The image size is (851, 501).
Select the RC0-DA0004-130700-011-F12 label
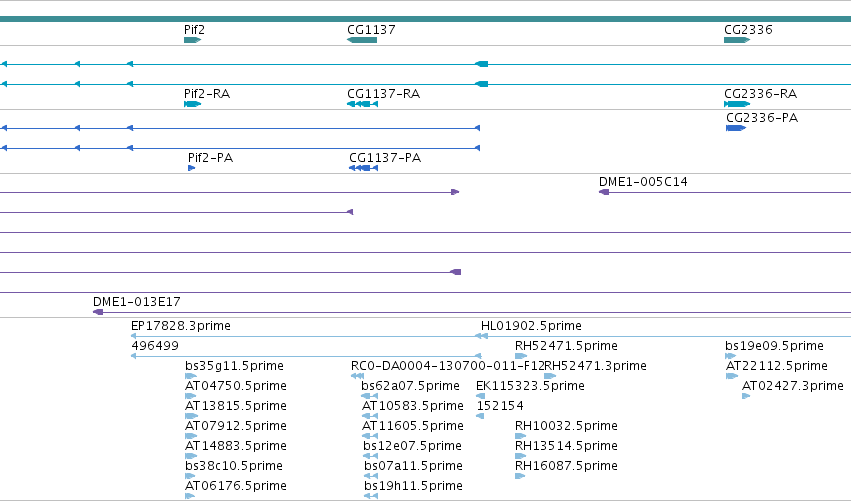448,366
